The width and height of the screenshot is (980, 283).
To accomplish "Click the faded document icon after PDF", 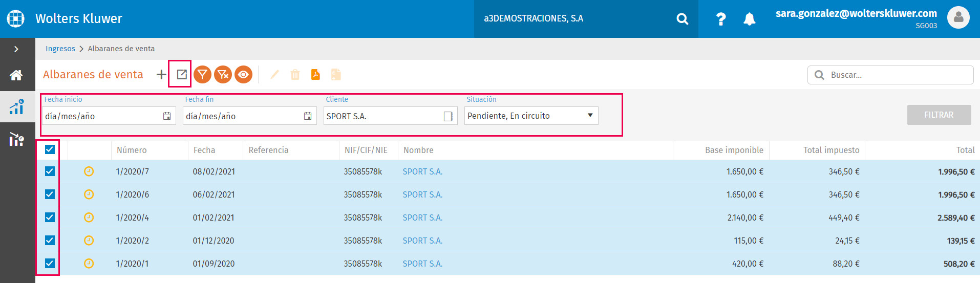I will click(336, 74).
